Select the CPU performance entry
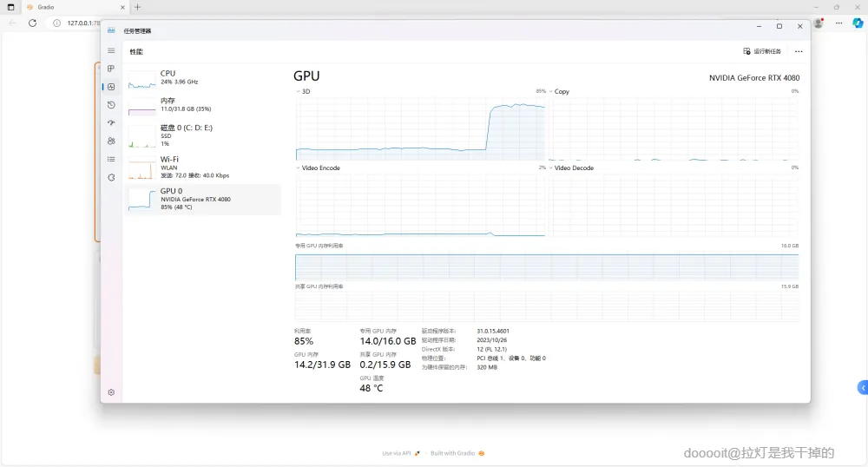868x467 pixels. [203, 79]
